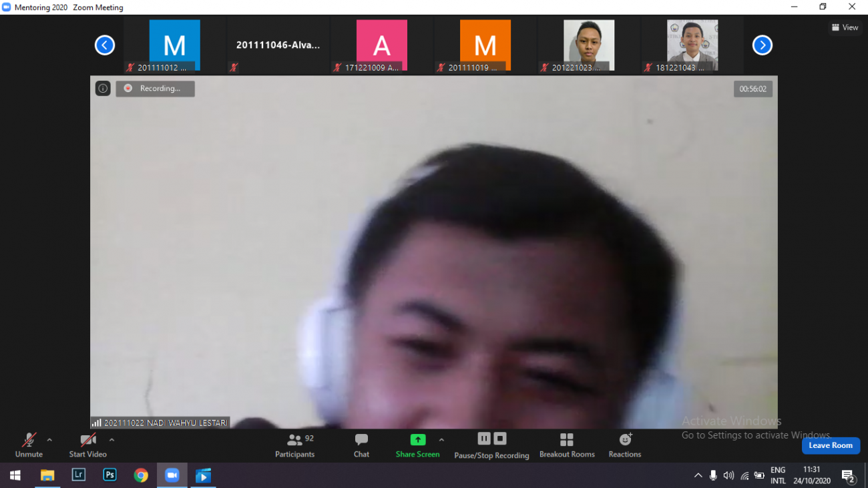
Task: Start the video camera
Action: [87, 445]
